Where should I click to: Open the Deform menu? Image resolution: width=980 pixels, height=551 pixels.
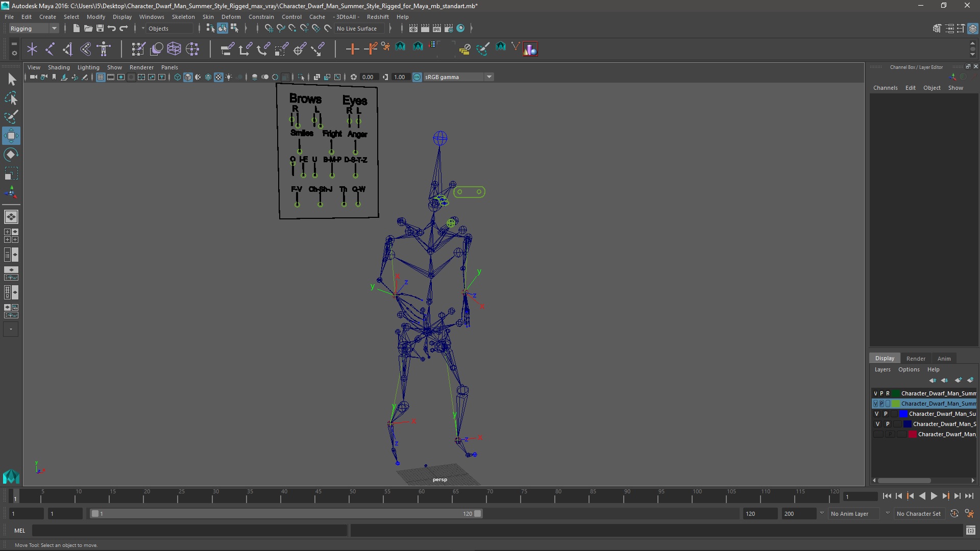pos(231,17)
